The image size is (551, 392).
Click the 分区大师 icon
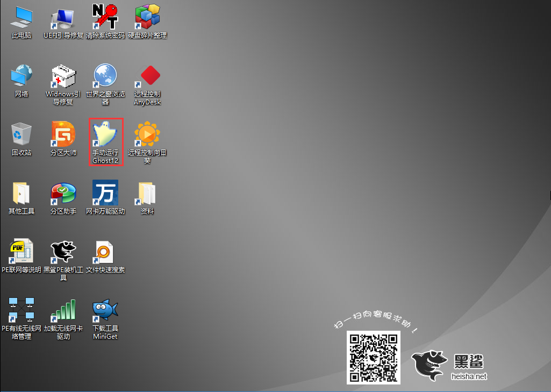[63, 135]
